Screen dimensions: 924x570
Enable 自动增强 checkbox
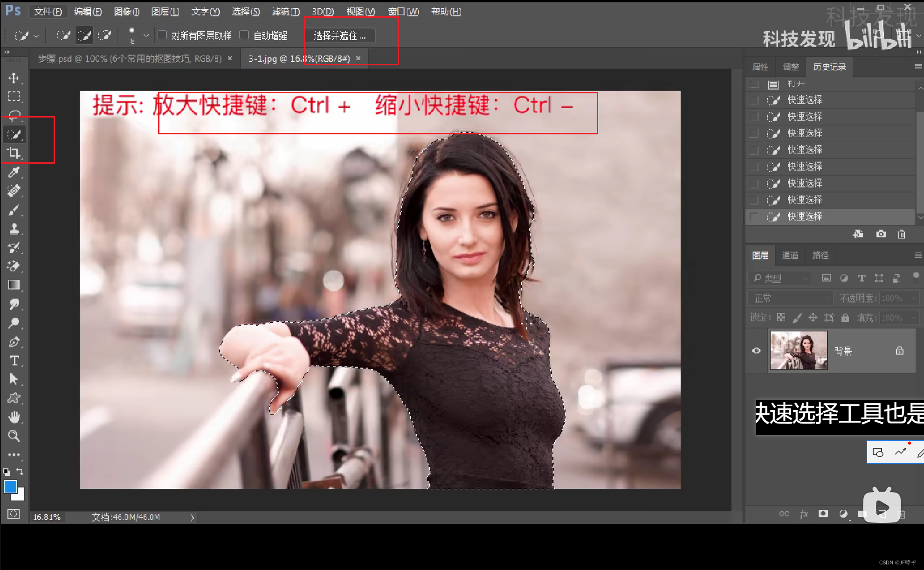(x=244, y=35)
